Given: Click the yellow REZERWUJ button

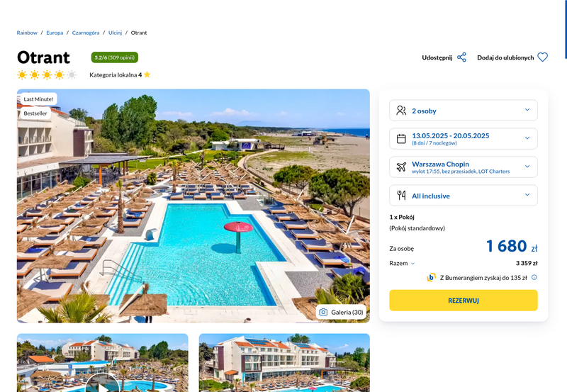Looking at the screenshot, I should [x=464, y=300].
